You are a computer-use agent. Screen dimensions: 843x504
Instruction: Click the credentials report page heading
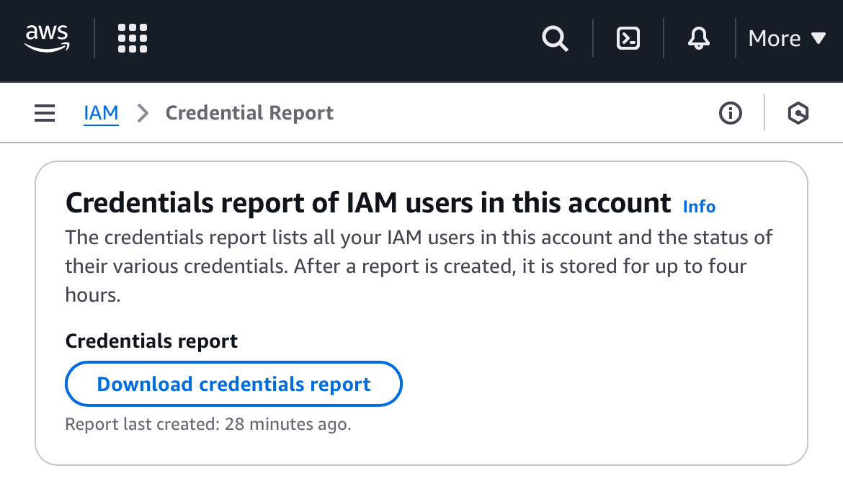[368, 203]
